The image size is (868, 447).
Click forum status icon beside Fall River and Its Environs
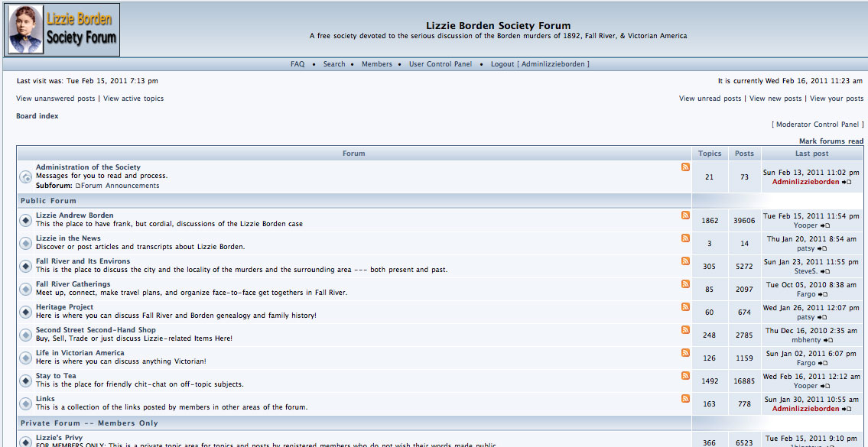click(x=25, y=266)
